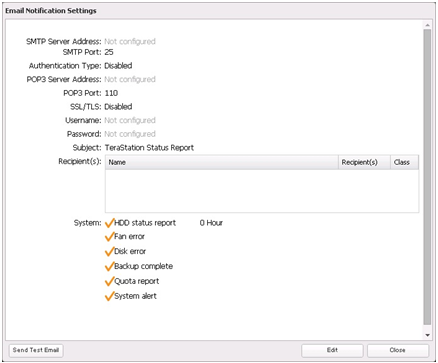The width and height of the screenshot is (438, 363).
Task: Click the HDD status report checkmark
Action: 109,223
